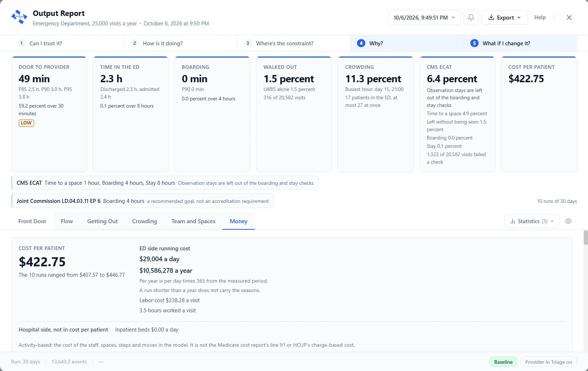
Task: Click '1,323 of 20,582 visits failed a check'
Action: (456, 158)
